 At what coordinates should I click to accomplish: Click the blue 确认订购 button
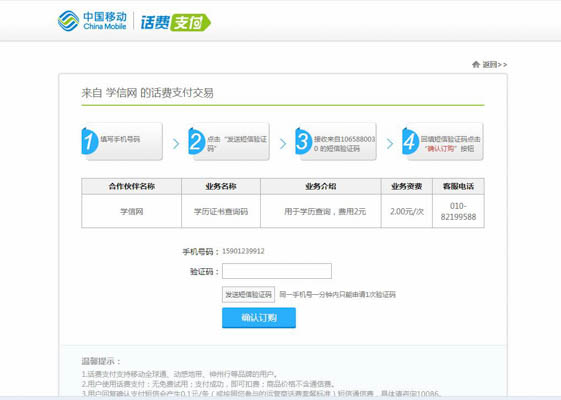[259, 317]
